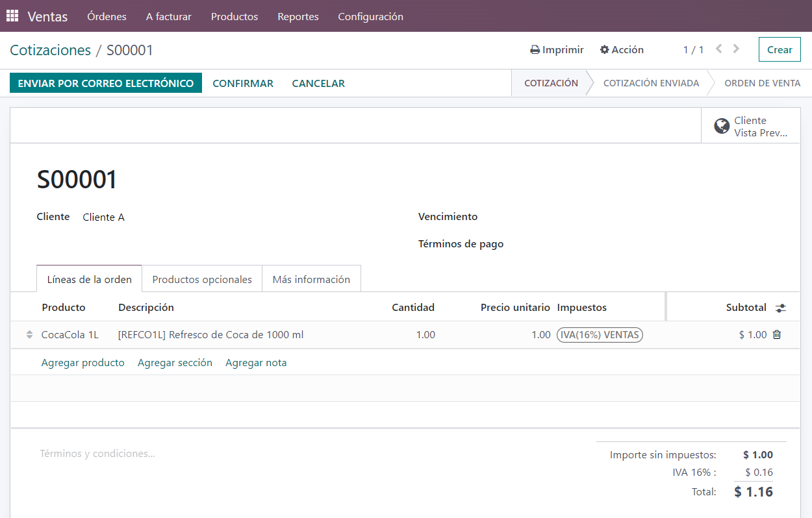This screenshot has width=812, height=518.
Task: Click Enviar por correo electrónico button
Action: (106, 83)
